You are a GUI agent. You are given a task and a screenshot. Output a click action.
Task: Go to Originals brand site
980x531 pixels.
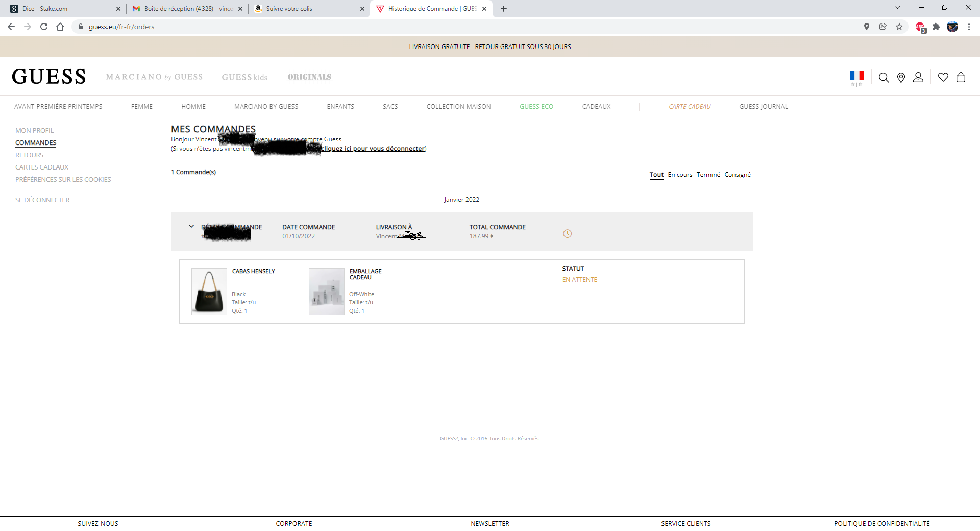(x=309, y=77)
